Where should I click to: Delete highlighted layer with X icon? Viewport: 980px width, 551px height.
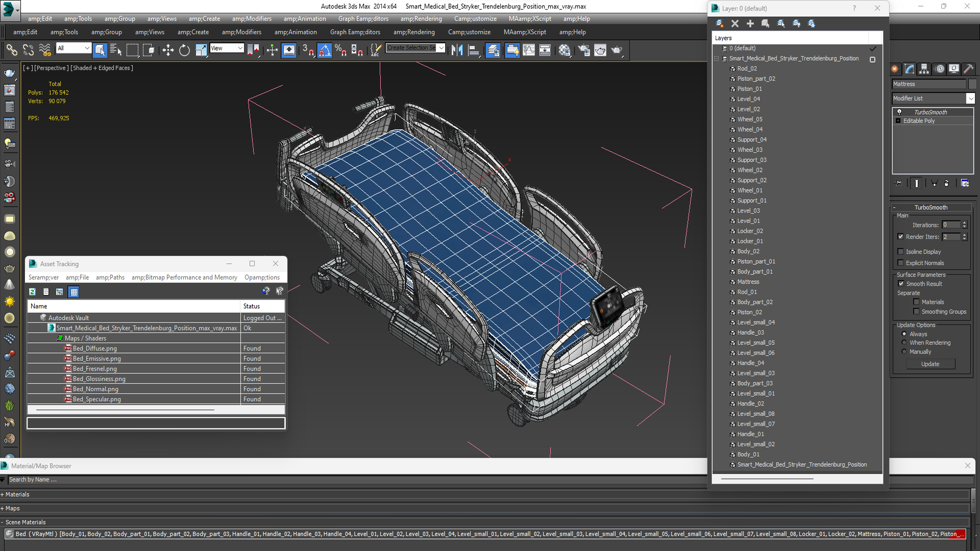point(735,23)
